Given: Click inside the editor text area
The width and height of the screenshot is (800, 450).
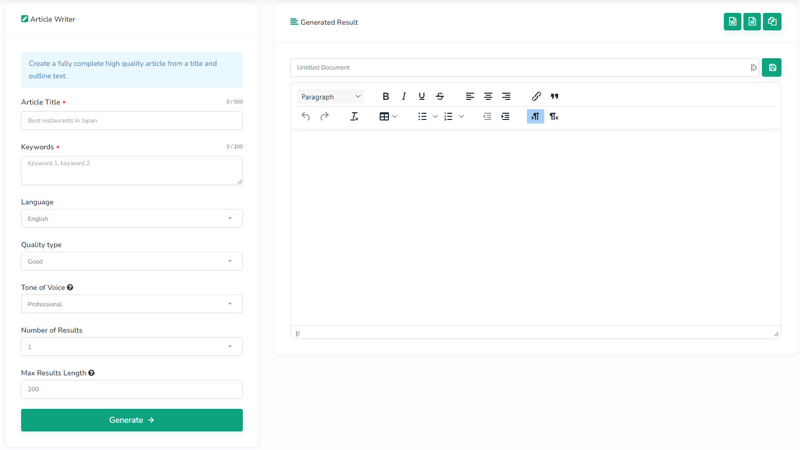Looking at the screenshot, I should (535, 227).
